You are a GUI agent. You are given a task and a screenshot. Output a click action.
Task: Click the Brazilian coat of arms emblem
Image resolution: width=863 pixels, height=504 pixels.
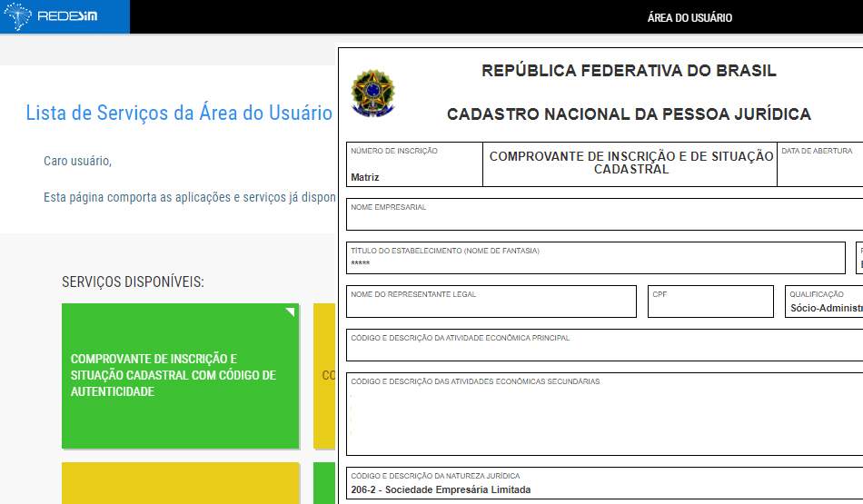(x=372, y=93)
